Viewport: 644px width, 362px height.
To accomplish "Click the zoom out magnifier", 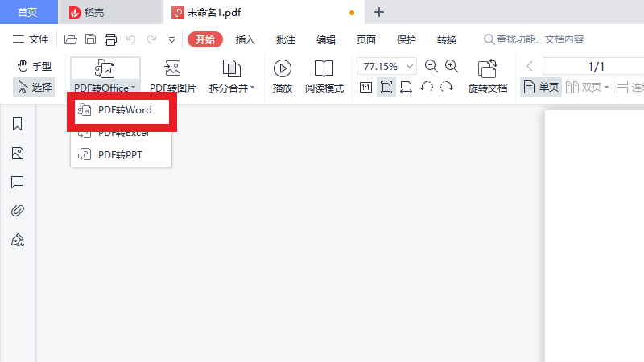I will click(x=431, y=67).
